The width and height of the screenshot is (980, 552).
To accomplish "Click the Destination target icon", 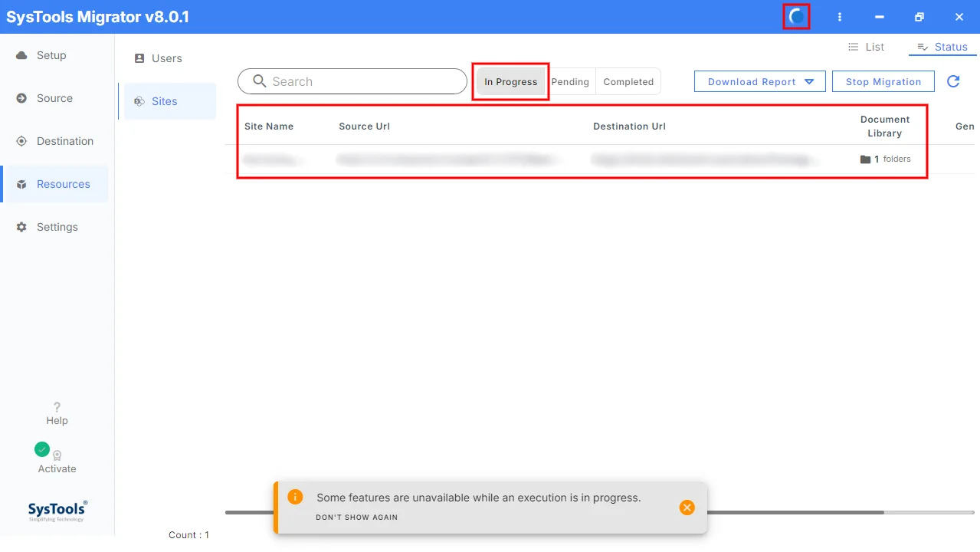I will [x=21, y=141].
